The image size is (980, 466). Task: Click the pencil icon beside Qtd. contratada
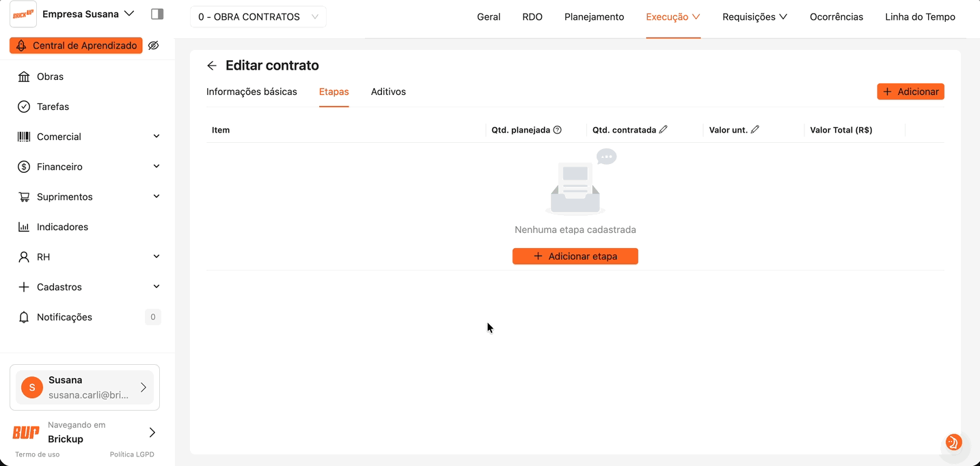point(663,130)
